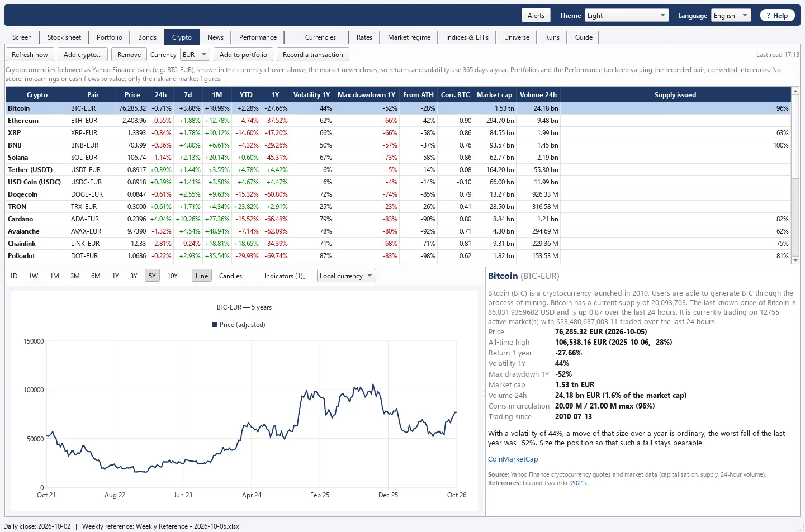Sort table by Price column header
This screenshot has width=805, height=532.
pyautogui.click(x=132, y=94)
